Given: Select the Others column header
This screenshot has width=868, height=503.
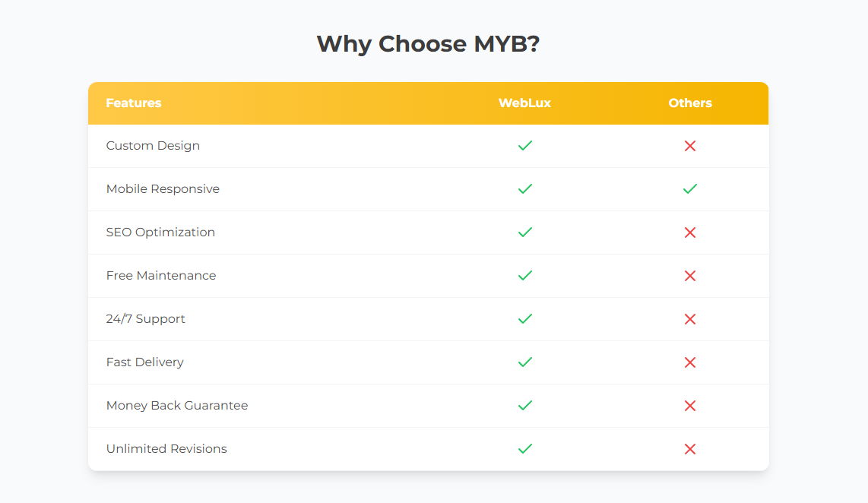Looking at the screenshot, I should pos(690,103).
